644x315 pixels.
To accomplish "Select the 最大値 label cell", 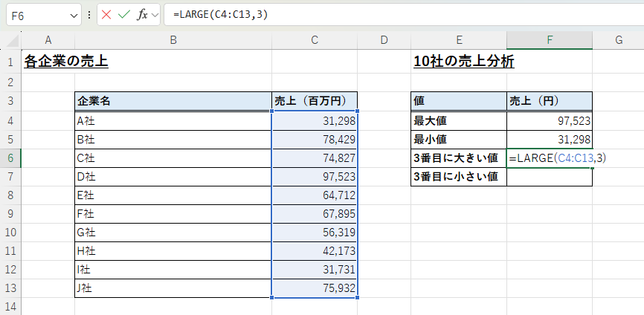I will (x=458, y=120).
